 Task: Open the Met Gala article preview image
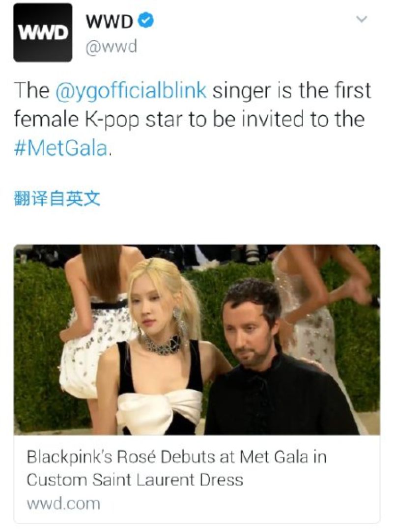[196, 340]
